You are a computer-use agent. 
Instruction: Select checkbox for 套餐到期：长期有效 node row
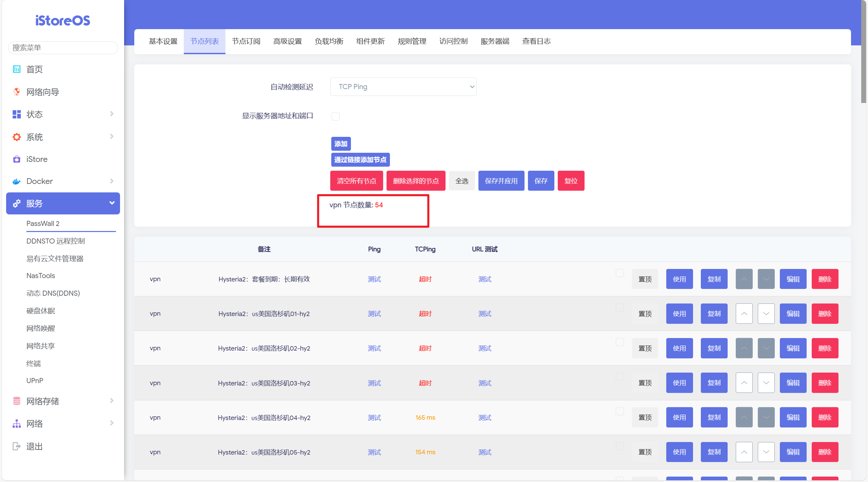[x=619, y=273]
